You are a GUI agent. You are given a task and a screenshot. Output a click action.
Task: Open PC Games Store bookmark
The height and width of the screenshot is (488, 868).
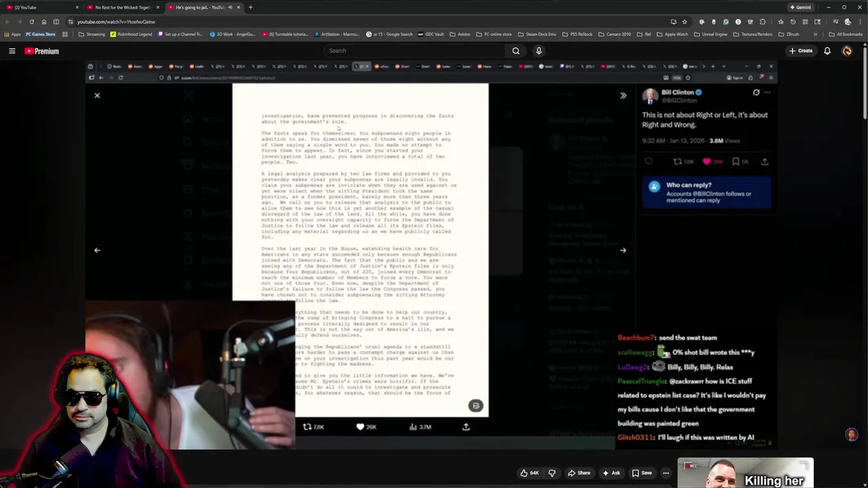coord(40,34)
